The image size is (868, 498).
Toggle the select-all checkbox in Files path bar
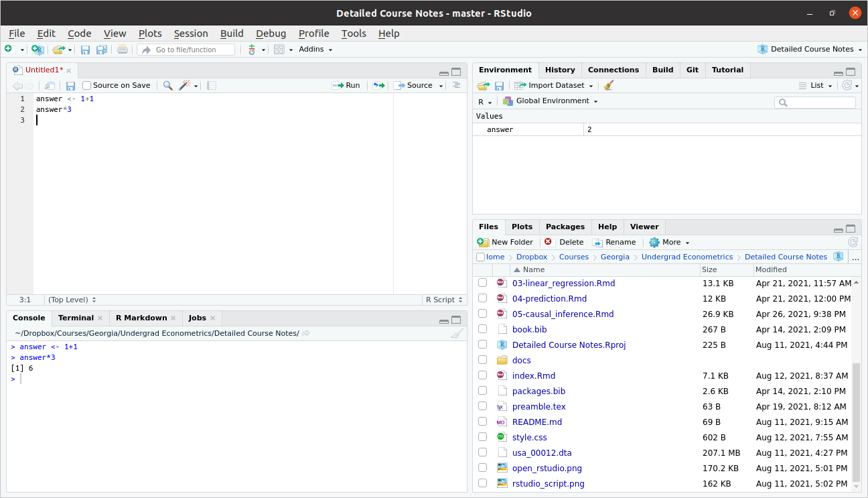click(480, 257)
